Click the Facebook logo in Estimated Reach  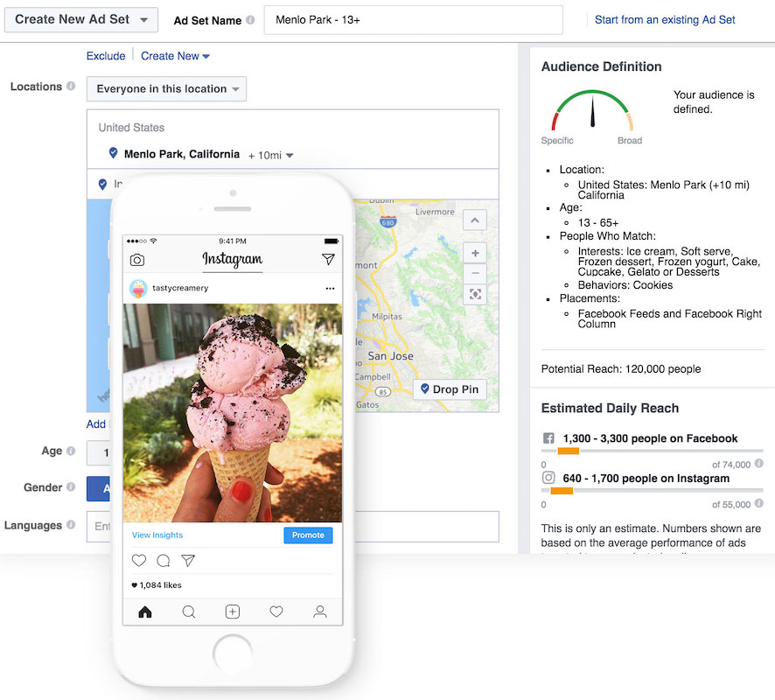point(548,438)
